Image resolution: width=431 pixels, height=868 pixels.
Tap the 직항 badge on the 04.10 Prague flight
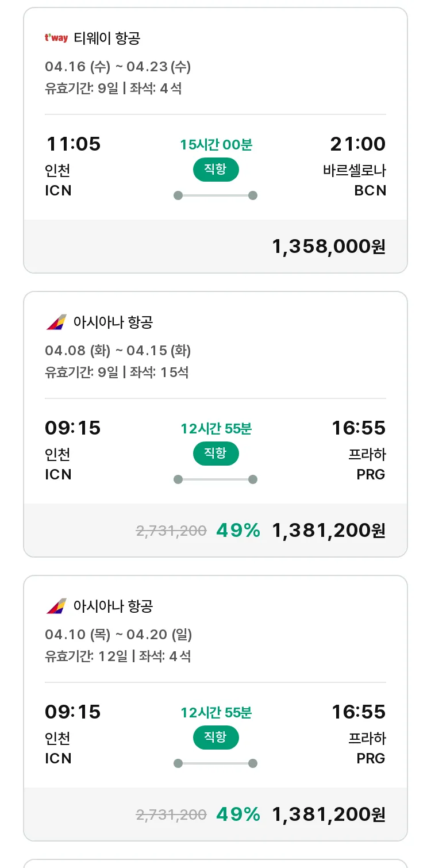coord(215,738)
